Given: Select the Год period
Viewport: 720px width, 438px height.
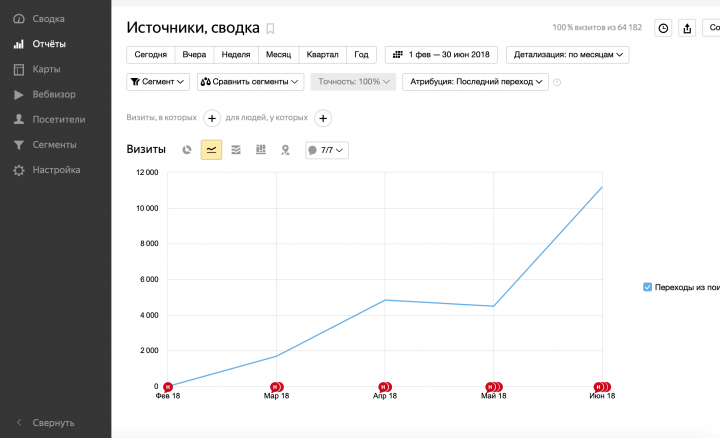Looking at the screenshot, I should point(361,55).
